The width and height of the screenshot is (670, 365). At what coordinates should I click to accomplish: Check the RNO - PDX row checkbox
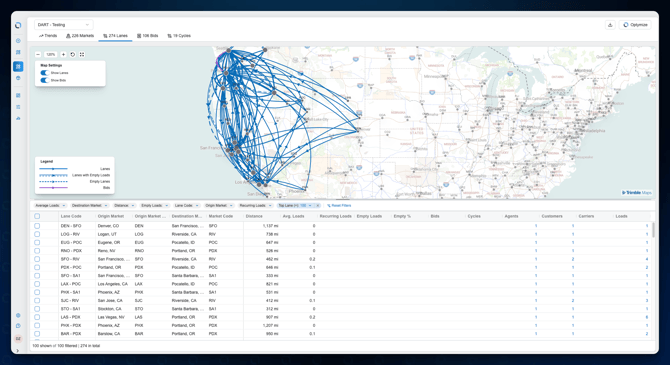[x=37, y=251]
